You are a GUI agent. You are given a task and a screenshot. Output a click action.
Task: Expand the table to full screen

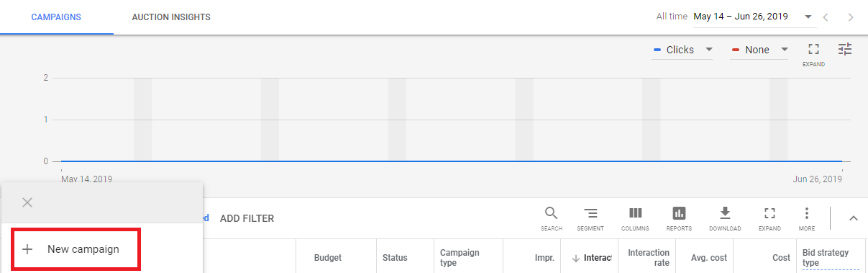coord(769,218)
